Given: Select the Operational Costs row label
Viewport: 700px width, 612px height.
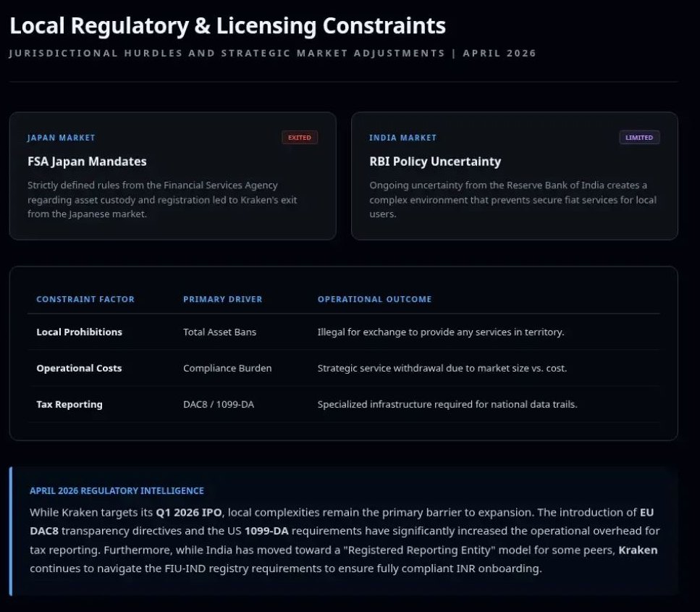Looking at the screenshot, I should pos(79,368).
